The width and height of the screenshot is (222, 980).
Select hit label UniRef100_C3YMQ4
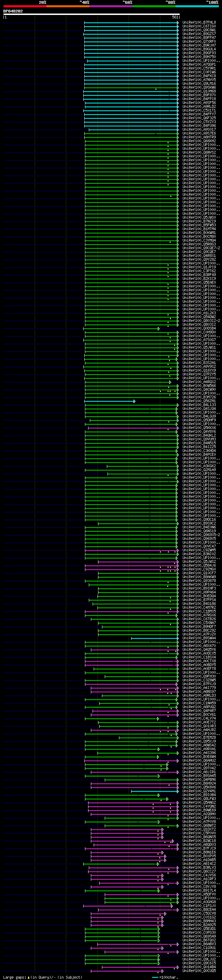tap(199, 241)
